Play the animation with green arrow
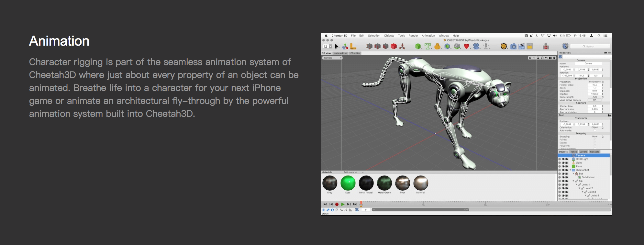 343,204
